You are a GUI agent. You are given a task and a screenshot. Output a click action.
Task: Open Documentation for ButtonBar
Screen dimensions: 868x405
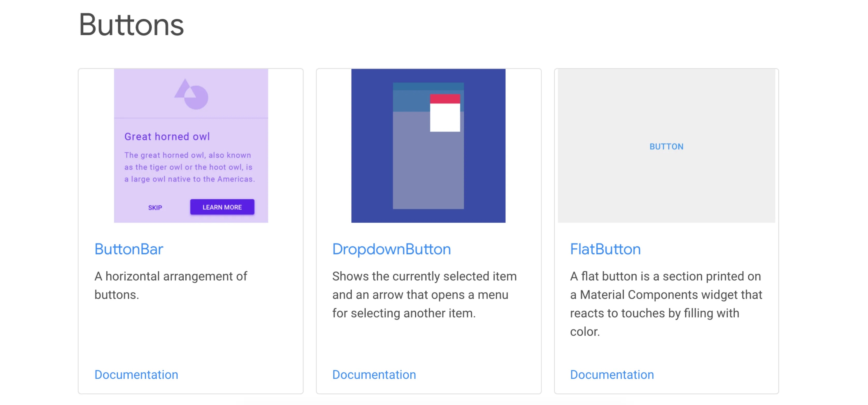pyautogui.click(x=136, y=374)
